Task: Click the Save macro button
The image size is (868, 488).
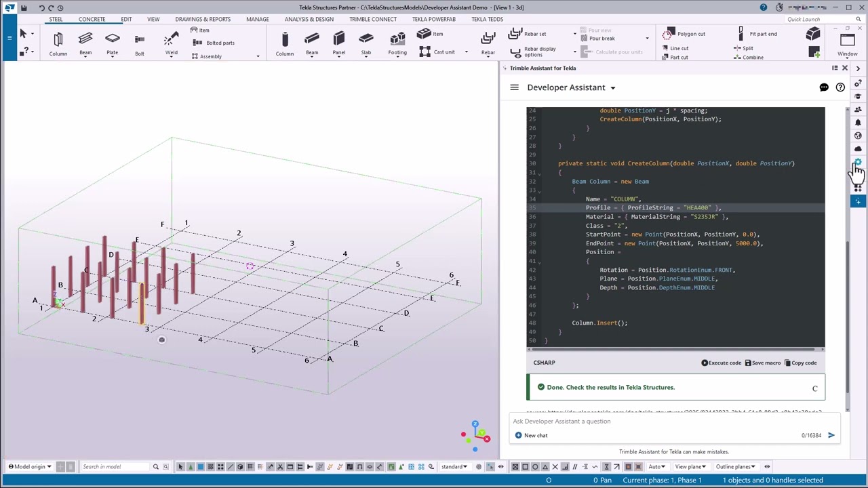Action: (x=763, y=363)
